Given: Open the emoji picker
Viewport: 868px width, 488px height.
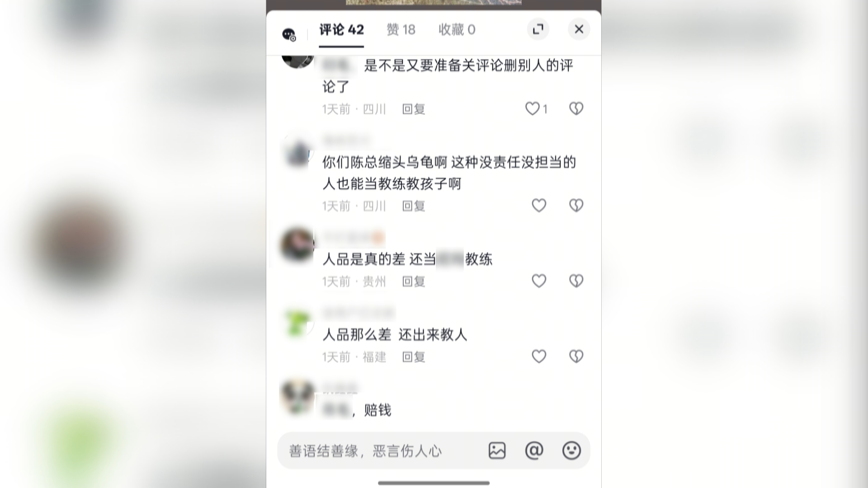Looking at the screenshot, I should click(571, 450).
